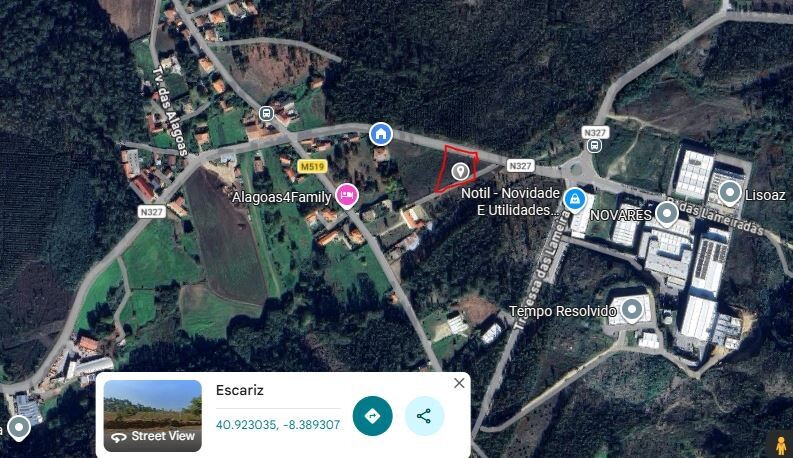
Task: Click the Lisoaz place marker
Action: click(729, 194)
